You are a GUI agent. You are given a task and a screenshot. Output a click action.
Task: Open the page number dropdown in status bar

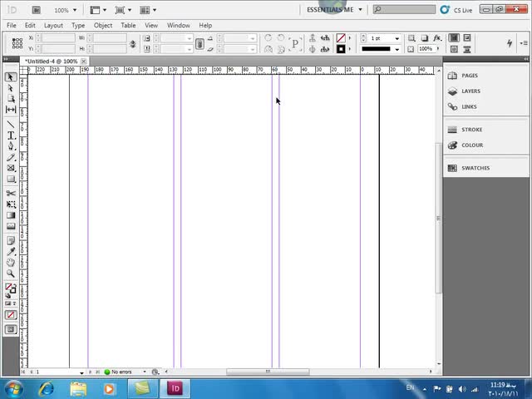[81, 372]
